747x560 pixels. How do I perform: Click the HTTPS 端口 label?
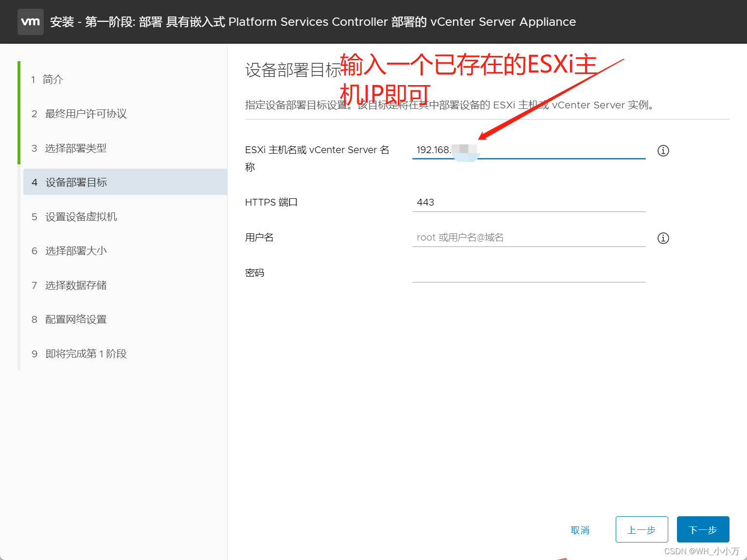271,202
